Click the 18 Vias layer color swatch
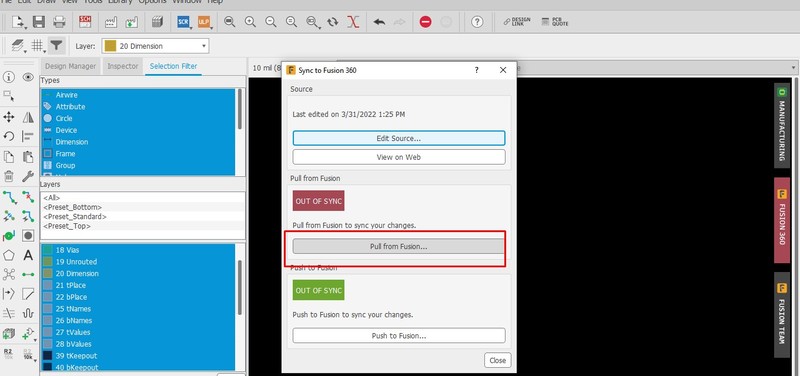Viewport: 800px width, 376px height. 47,250
